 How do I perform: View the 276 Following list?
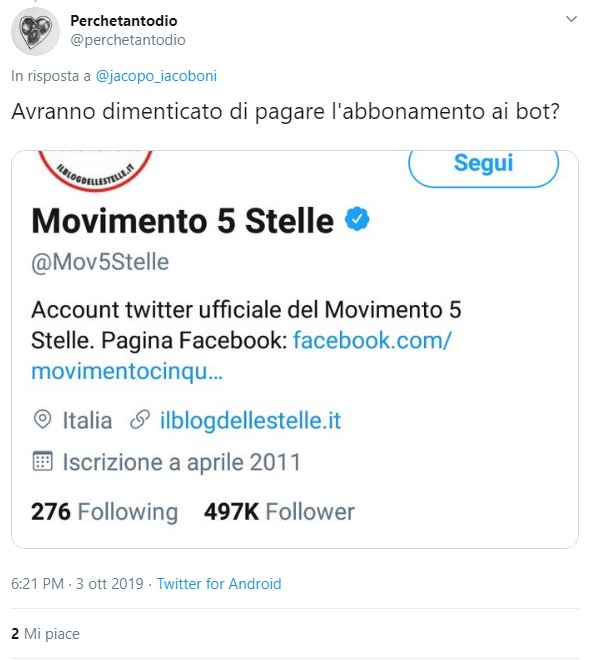click(104, 512)
